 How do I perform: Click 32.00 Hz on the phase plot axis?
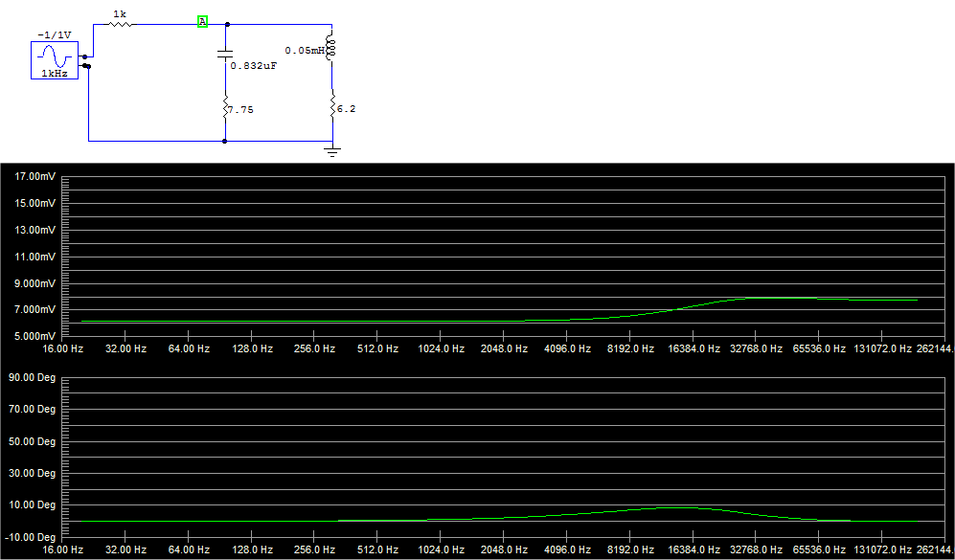pyautogui.click(x=125, y=550)
